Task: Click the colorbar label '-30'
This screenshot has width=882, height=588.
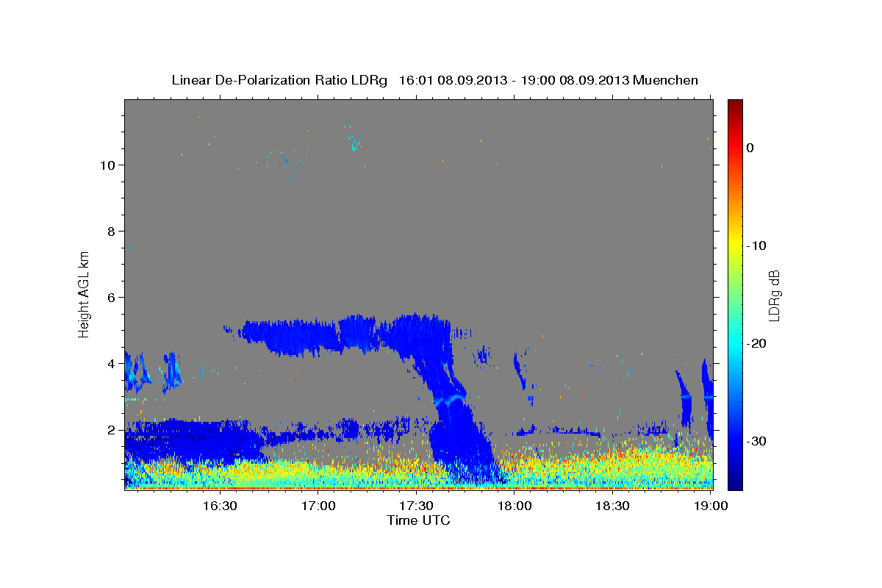Action: pyautogui.click(x=758, y=441)
